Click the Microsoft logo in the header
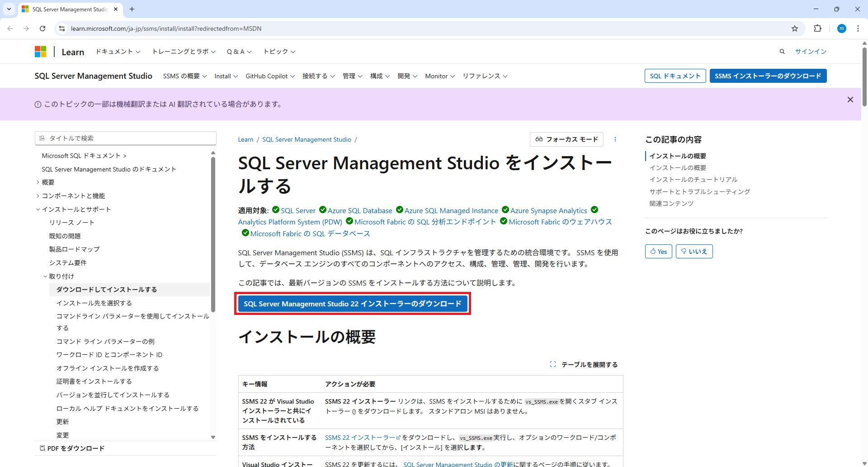 tap(40, 52)
